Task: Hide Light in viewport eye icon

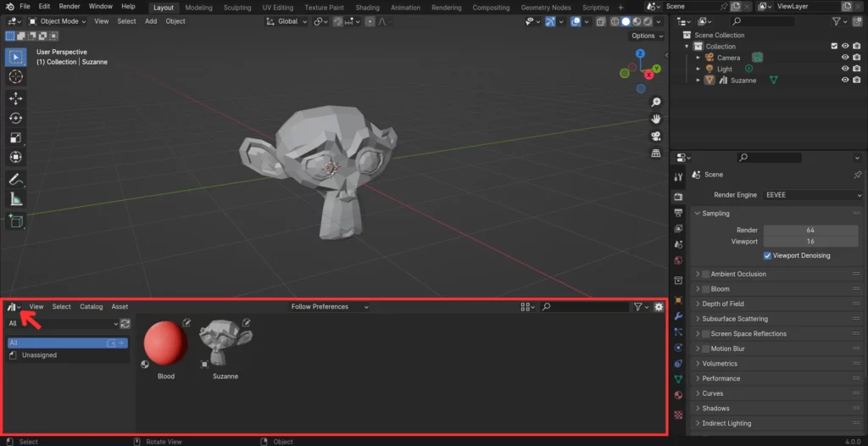Action: point(845,69)
